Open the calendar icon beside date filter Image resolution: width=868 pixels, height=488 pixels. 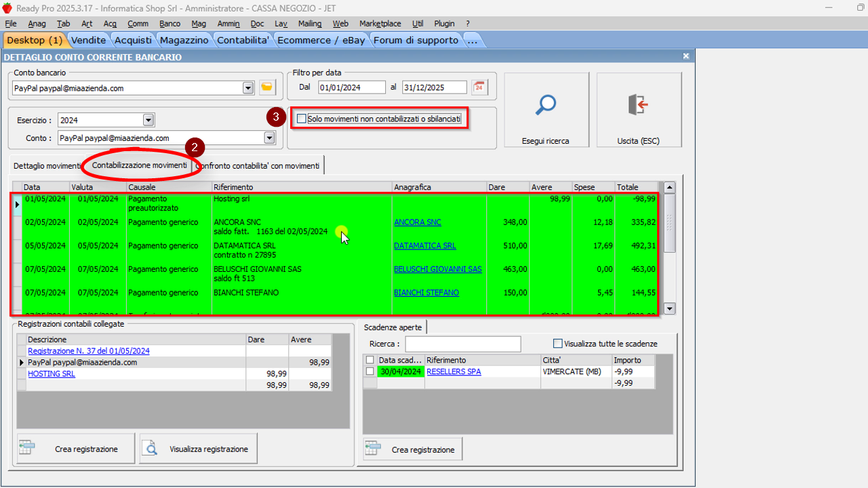tap(479, 87)
